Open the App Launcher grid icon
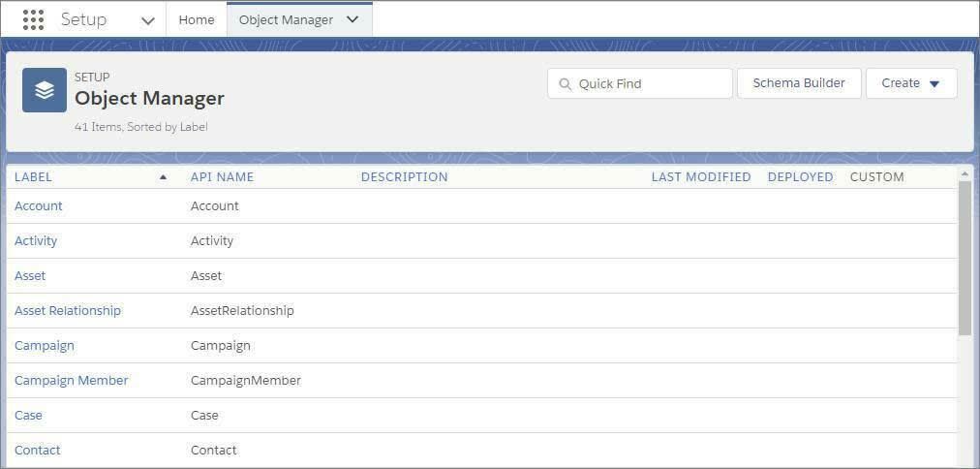The height and width of the screenshot is (469, 980). point(33,20)
